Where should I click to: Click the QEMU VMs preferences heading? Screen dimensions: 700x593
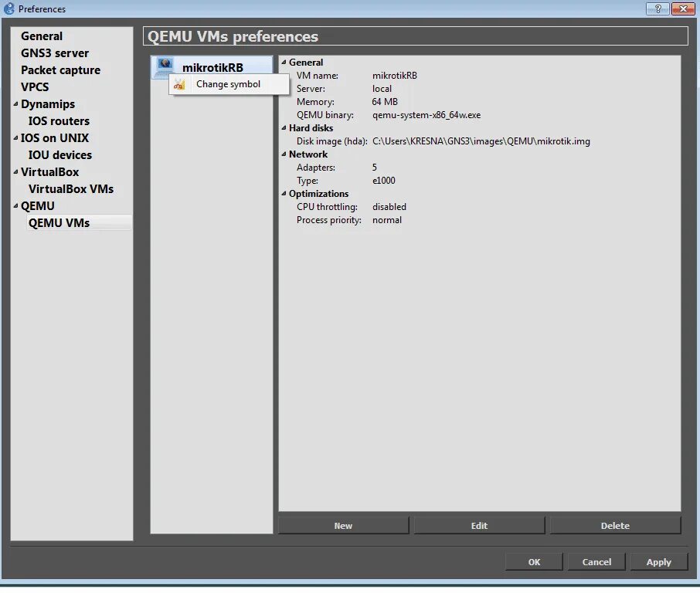point(233,36)
